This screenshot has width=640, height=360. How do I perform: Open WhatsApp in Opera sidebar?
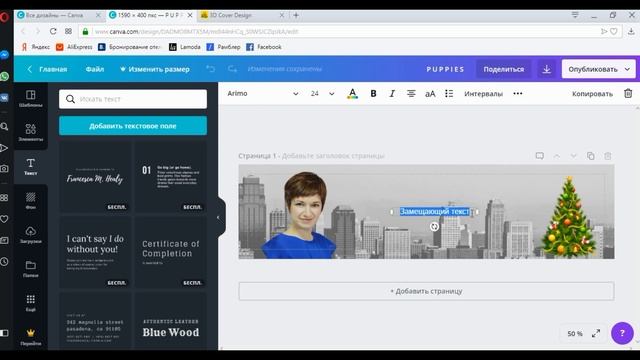tap(4, 76)
